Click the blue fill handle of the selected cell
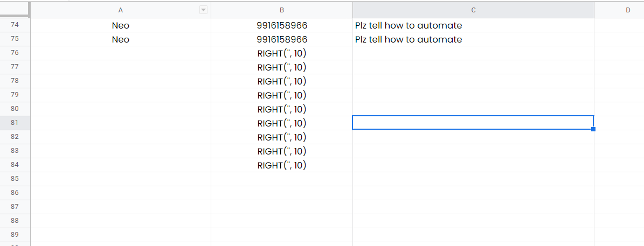644x246 pixels. coord(593,129)
